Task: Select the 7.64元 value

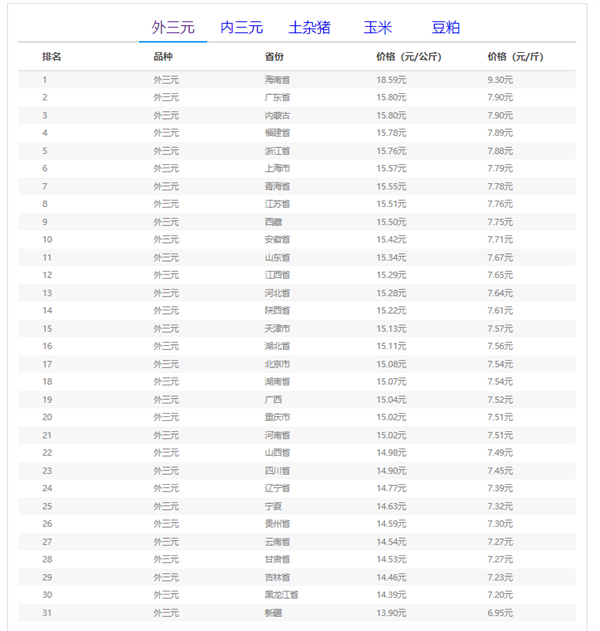Action: click(500, 293)
